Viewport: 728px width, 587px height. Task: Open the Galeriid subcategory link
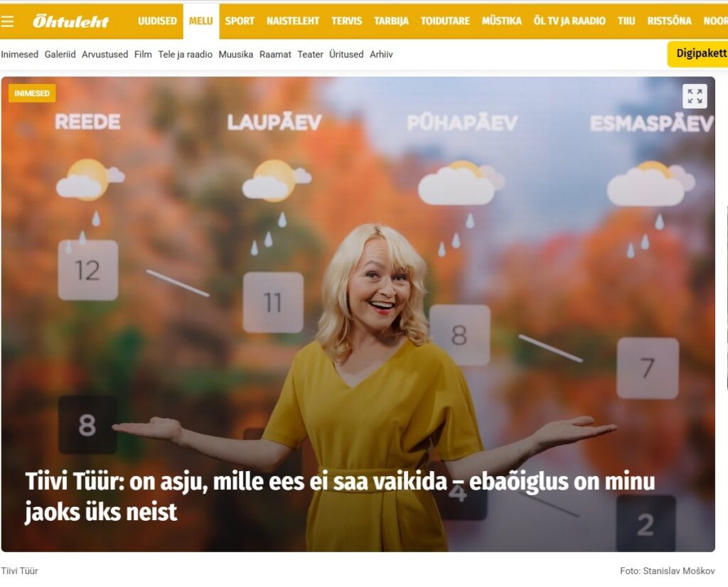[x=60, y=54]
